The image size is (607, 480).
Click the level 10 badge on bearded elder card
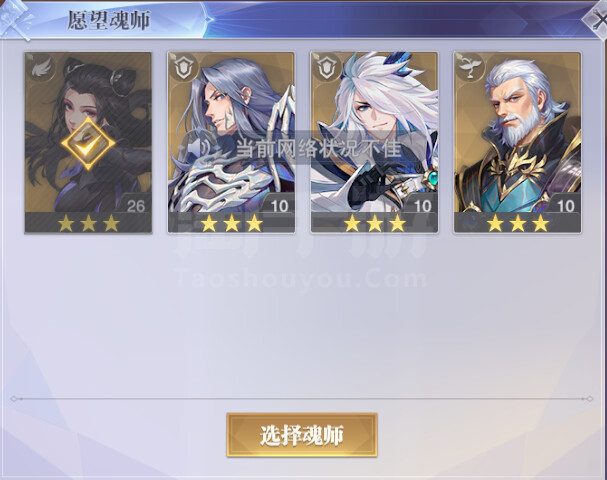pos(566,205)
